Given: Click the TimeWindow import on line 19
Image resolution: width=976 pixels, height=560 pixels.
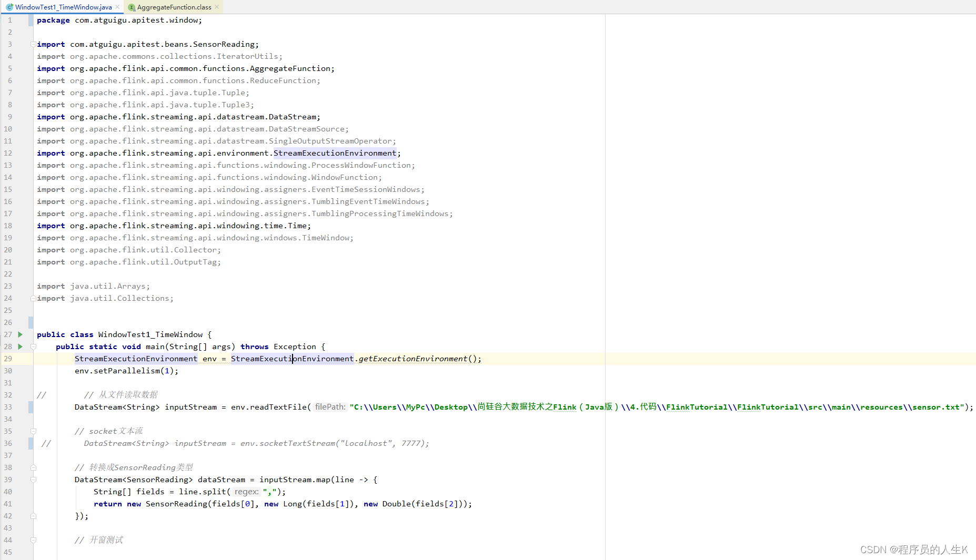Looking at the screenshot, I should click(x=326, y=238).
